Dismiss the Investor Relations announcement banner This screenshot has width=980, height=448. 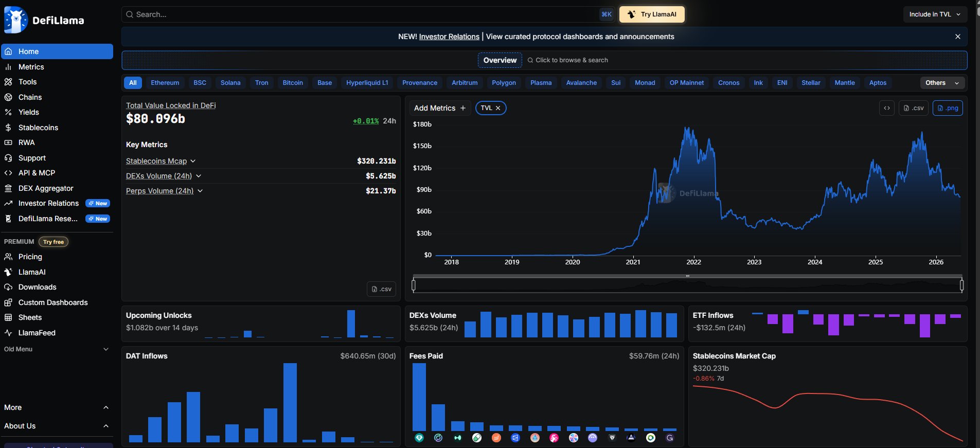pos(958,37)
